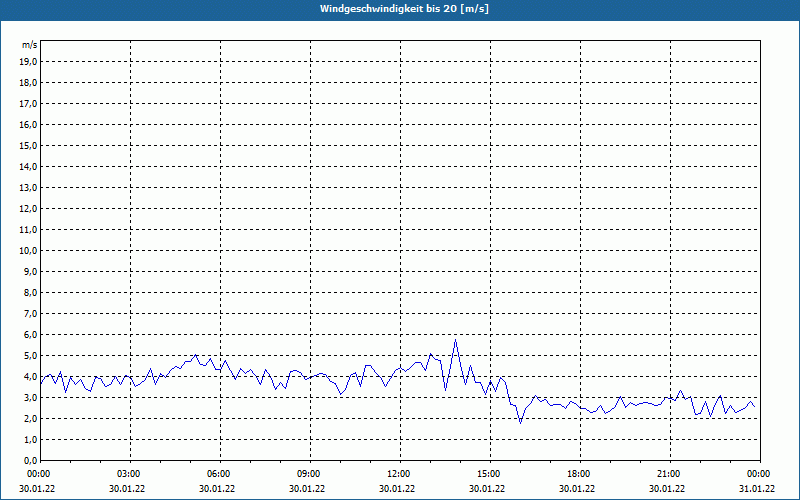This screenshot has height=500, width=800.
Task: Choose the "18:00" time label
Action: click(579, 474)
